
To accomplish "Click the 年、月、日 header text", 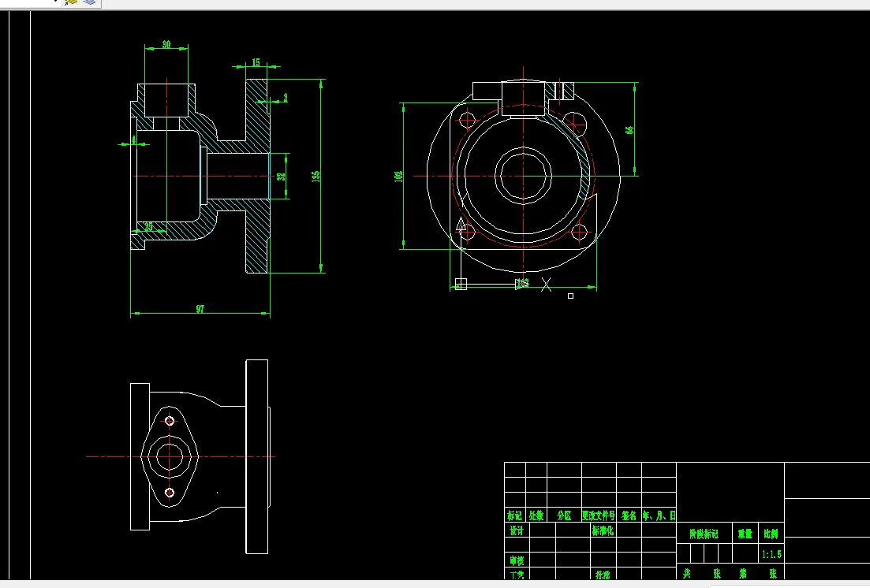I will coord(659,515).
